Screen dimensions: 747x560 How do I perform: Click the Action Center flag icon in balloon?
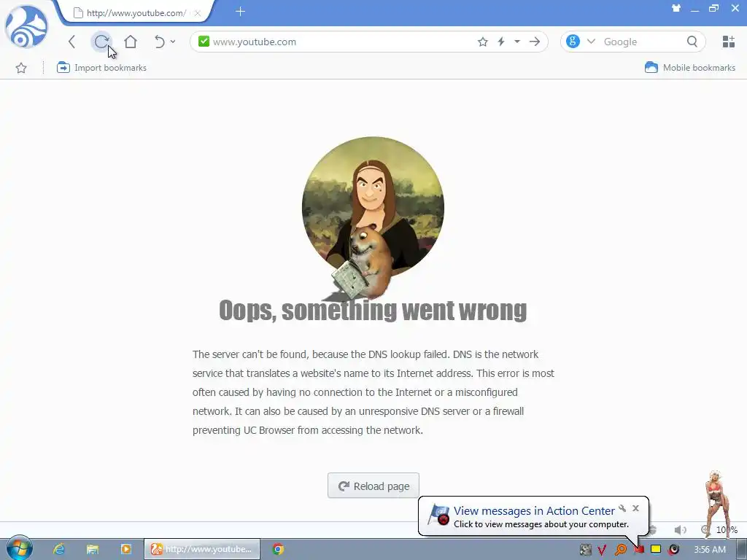click(438, 516)
